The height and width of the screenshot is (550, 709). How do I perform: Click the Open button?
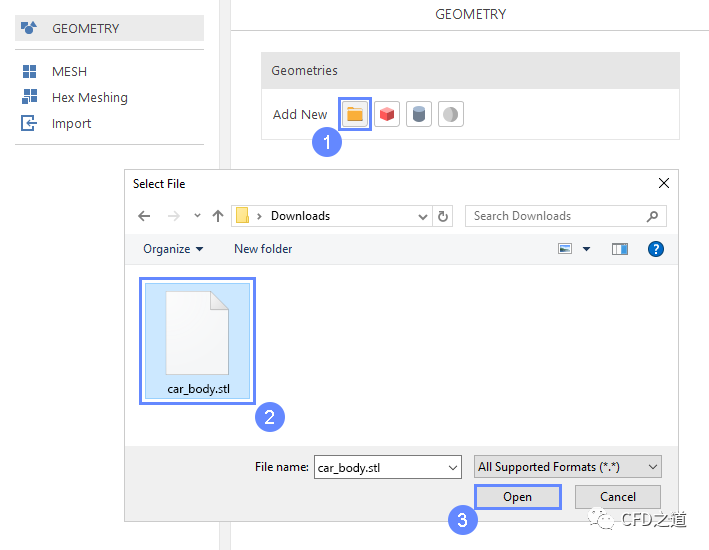(x=517, y=497)
